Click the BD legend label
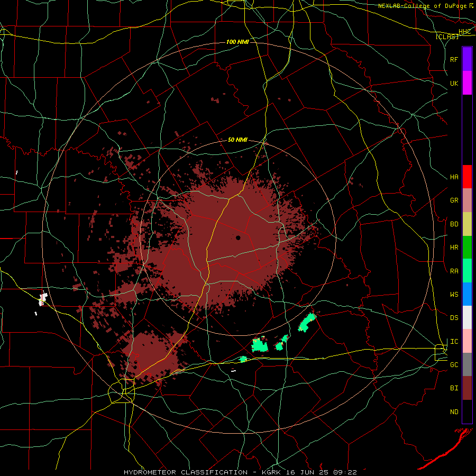 (x=454, y=224)
